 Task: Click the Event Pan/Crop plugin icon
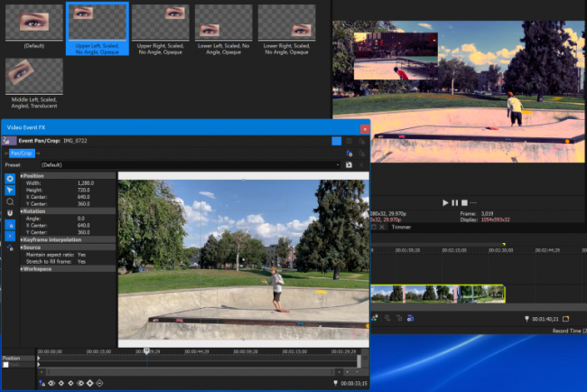click(8, 141)
